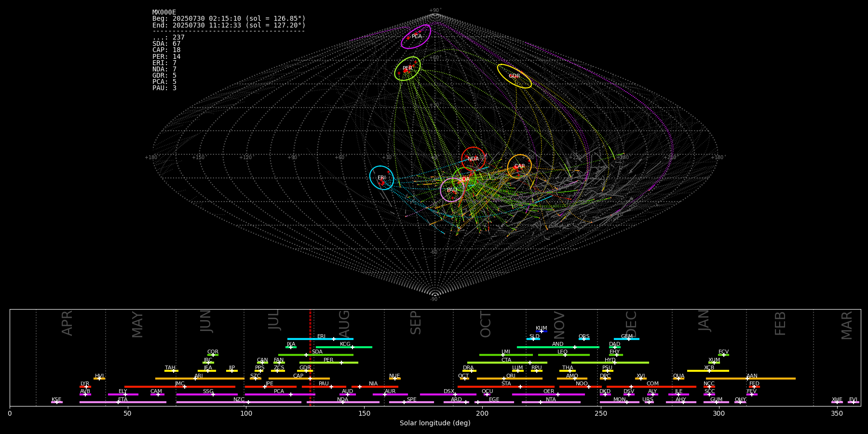Click the FEB month label
868x434 pixels.
(x=780, y=324)
